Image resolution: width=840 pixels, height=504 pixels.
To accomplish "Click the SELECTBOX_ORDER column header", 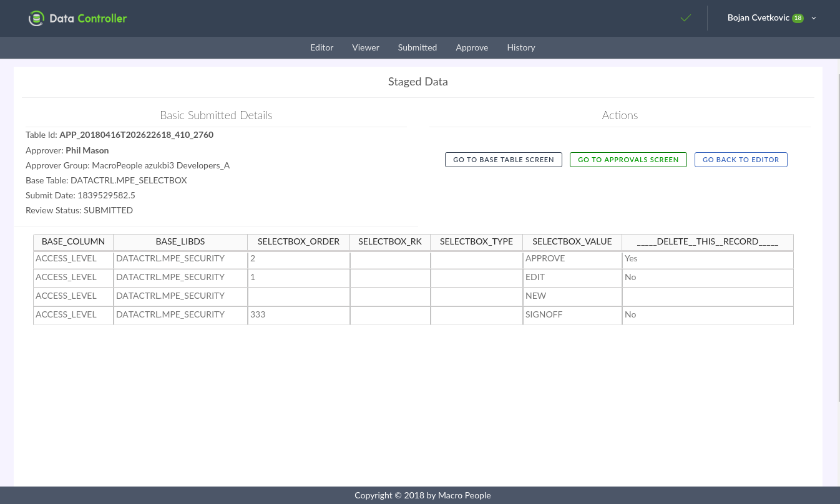I will coord(298,242).
